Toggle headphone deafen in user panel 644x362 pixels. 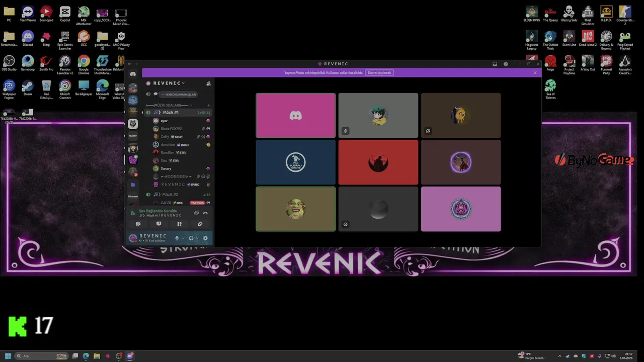[191, 238]
